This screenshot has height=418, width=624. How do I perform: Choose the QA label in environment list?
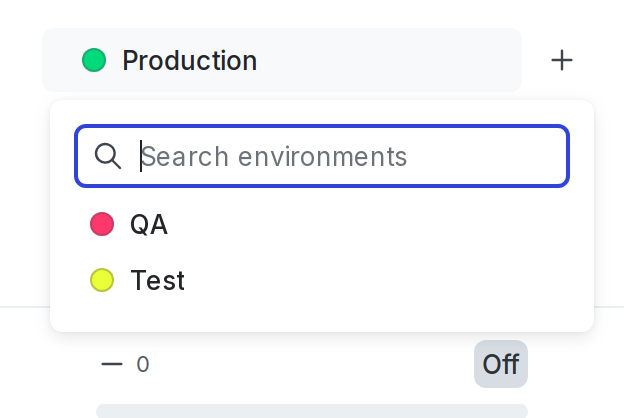pos(149,225)
